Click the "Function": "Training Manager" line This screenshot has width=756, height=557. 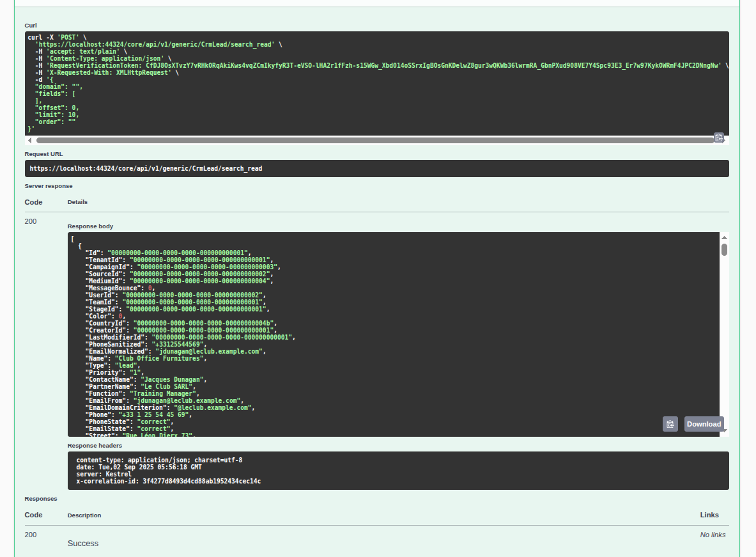click(143, 394)
